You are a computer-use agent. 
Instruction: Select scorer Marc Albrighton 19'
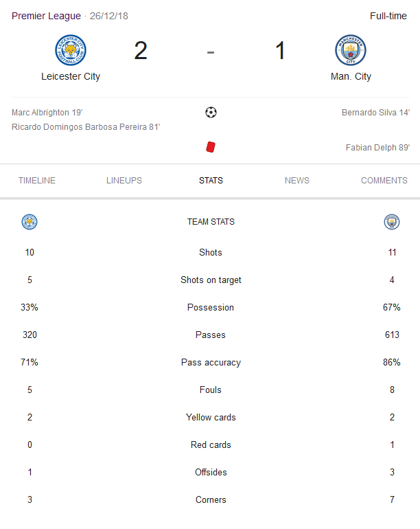click(x=47, y=113)
